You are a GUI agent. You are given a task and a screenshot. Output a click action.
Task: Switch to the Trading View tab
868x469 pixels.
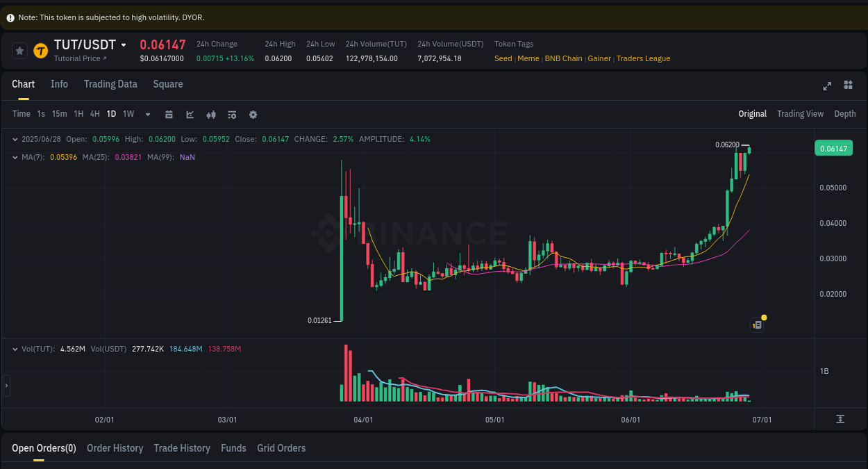point(800,113)
